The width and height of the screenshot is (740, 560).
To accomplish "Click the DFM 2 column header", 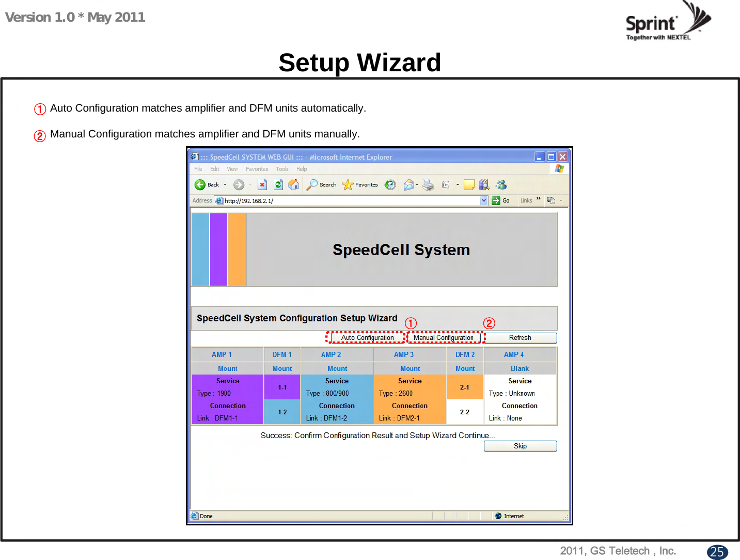I will [465, 354].
